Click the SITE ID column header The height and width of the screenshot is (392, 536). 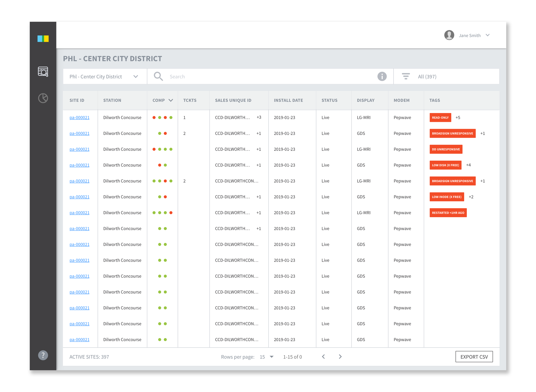77,100
